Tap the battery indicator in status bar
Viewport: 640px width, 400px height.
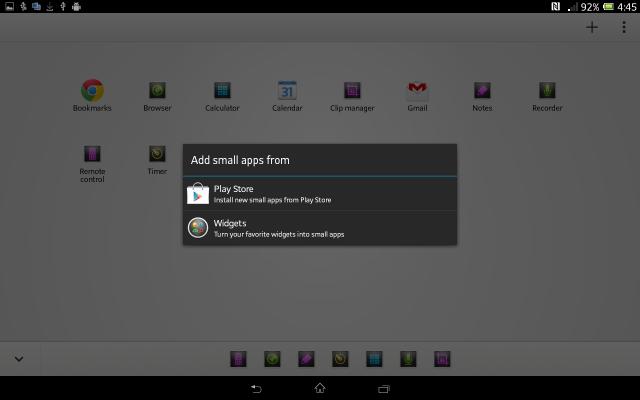[608, 7]
